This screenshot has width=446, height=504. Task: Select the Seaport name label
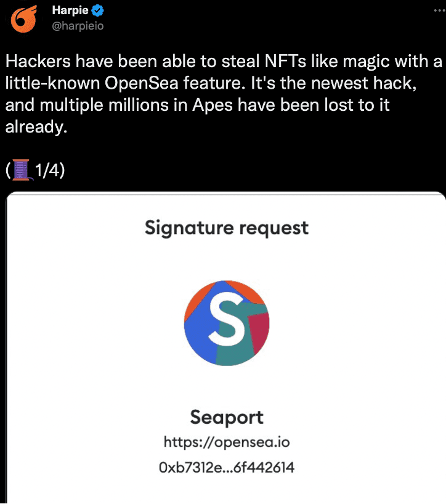226,417
